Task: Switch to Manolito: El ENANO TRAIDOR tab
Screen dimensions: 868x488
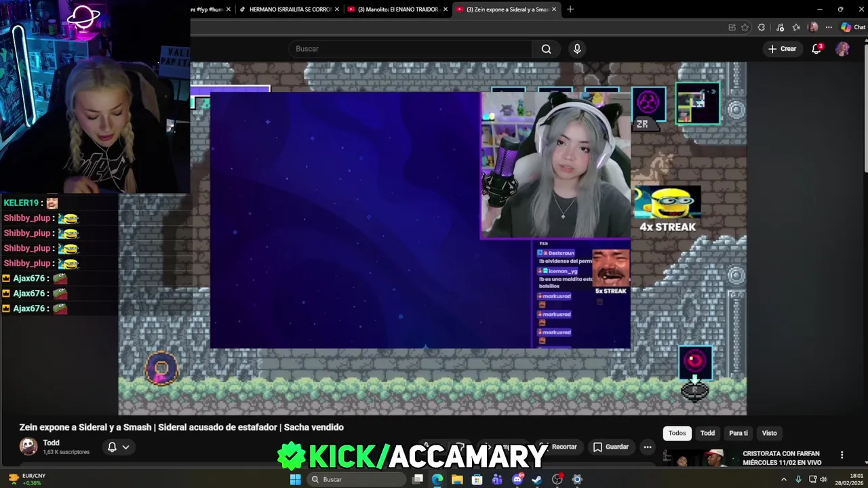Action: 397,9
